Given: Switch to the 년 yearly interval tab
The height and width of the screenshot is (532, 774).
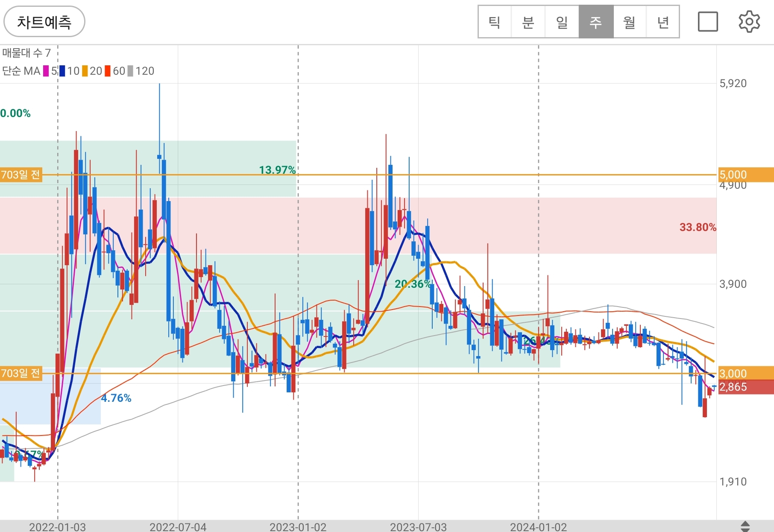Looking at the screenshot, I should pos(663,22).
